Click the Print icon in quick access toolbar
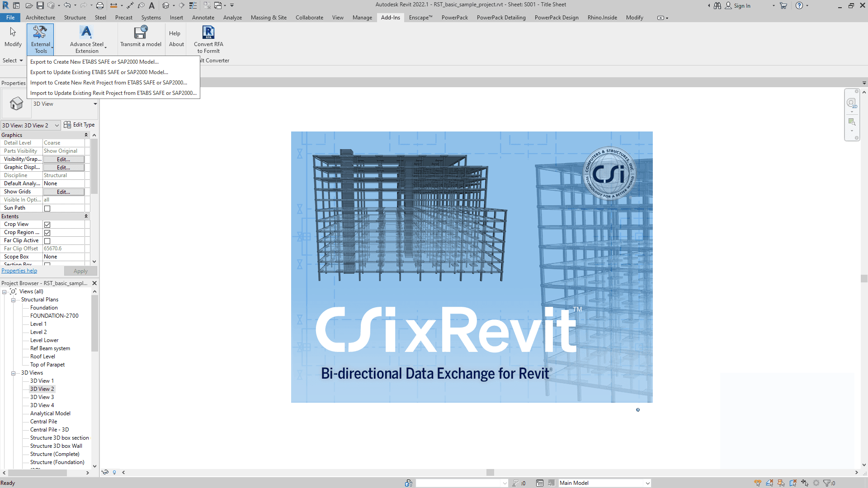Image resolution: width=868 pixels, height=488 pixels. [x=100, y=5]
